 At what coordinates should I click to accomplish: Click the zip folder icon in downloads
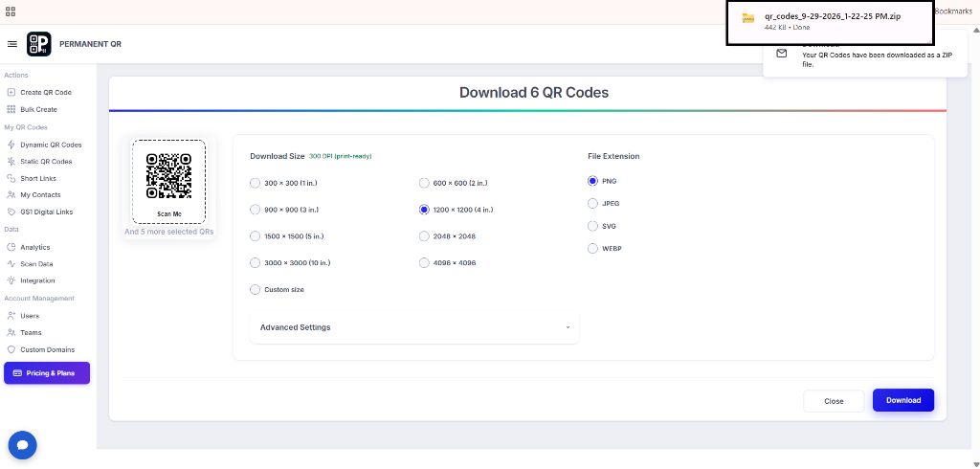click(748, 19)
